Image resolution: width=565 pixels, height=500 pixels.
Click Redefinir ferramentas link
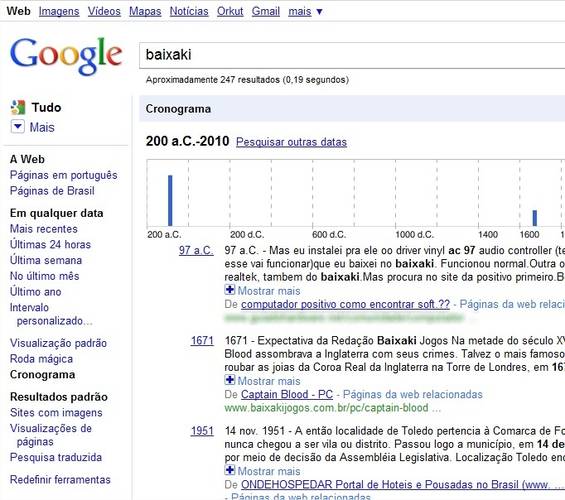60,480
